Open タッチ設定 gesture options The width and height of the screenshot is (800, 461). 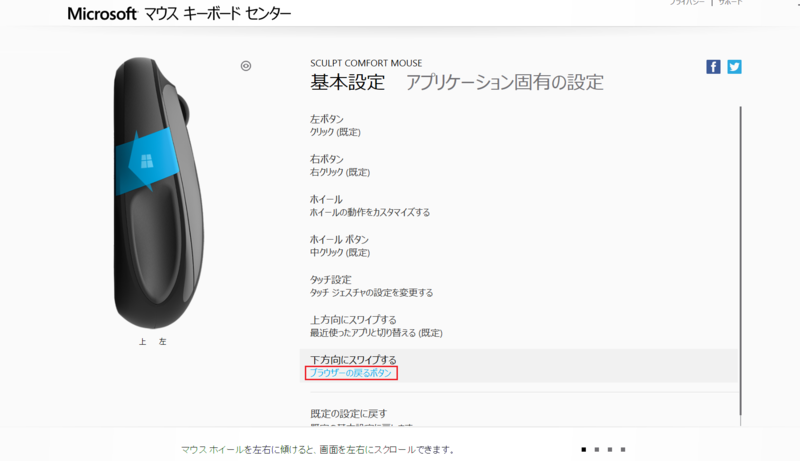tap(518, 286)
